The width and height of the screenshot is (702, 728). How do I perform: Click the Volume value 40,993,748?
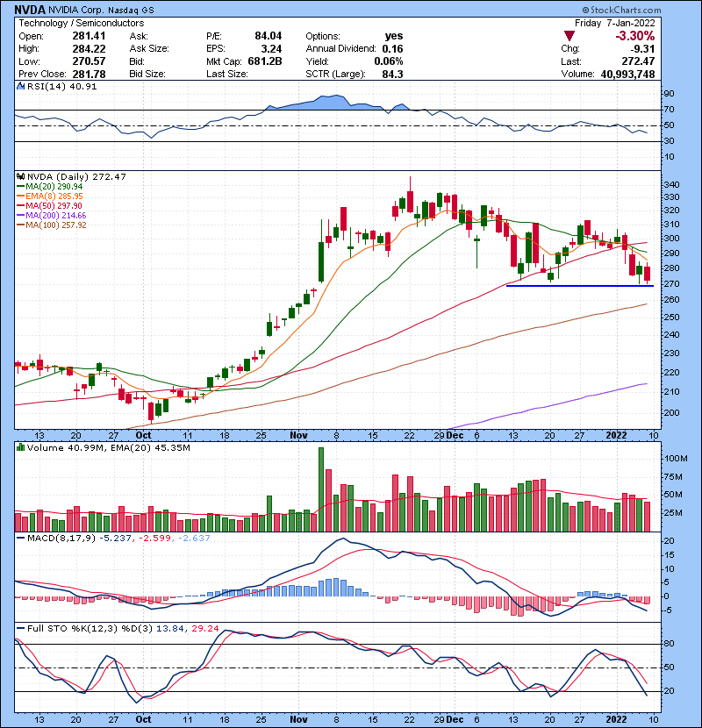tap(627, 75)
